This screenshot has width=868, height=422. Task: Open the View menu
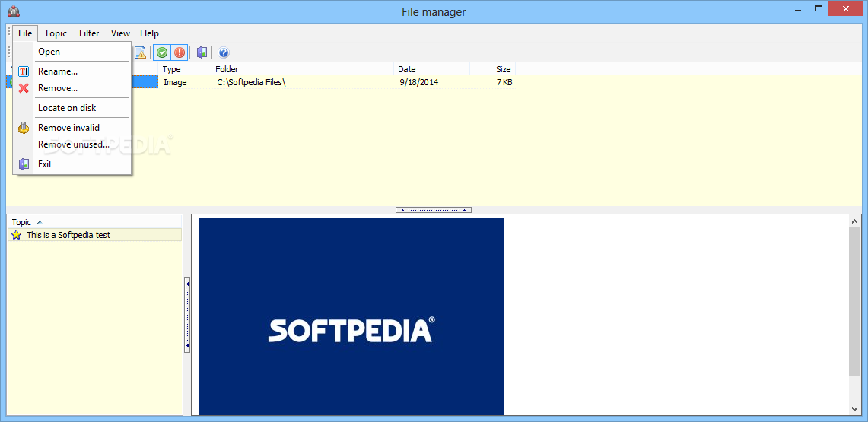120,33
